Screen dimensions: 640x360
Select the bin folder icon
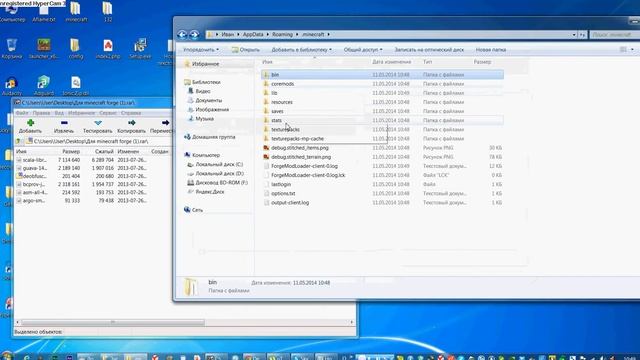pyautogui.click(x=266, y=75)
